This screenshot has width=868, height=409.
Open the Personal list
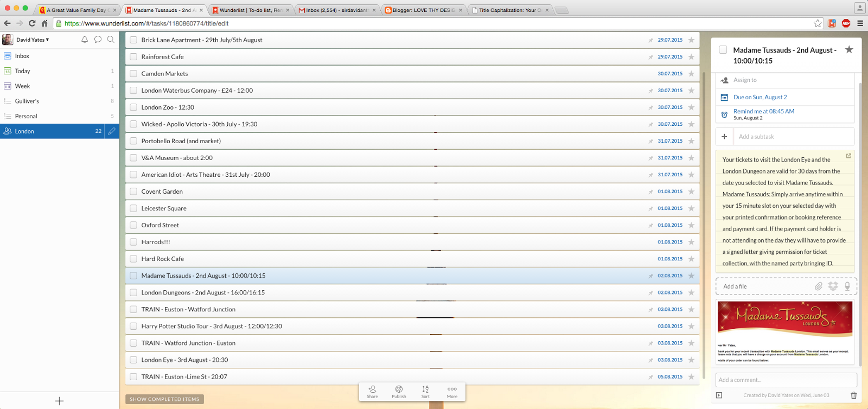pyautogui.click(x=60, y=116)
